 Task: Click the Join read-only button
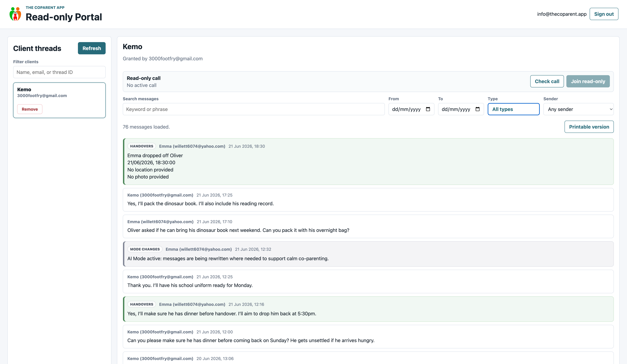pyautogui.click(x=588, y=81)
